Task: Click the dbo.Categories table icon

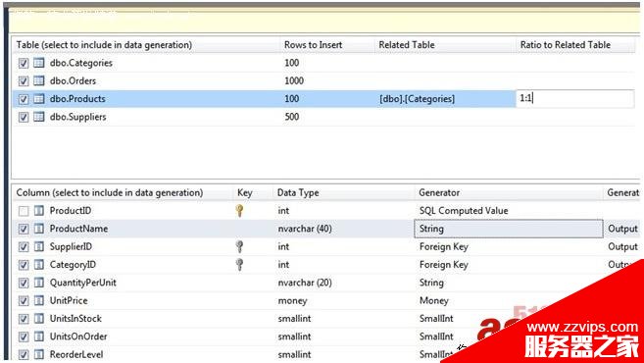Action: (39, 63)
